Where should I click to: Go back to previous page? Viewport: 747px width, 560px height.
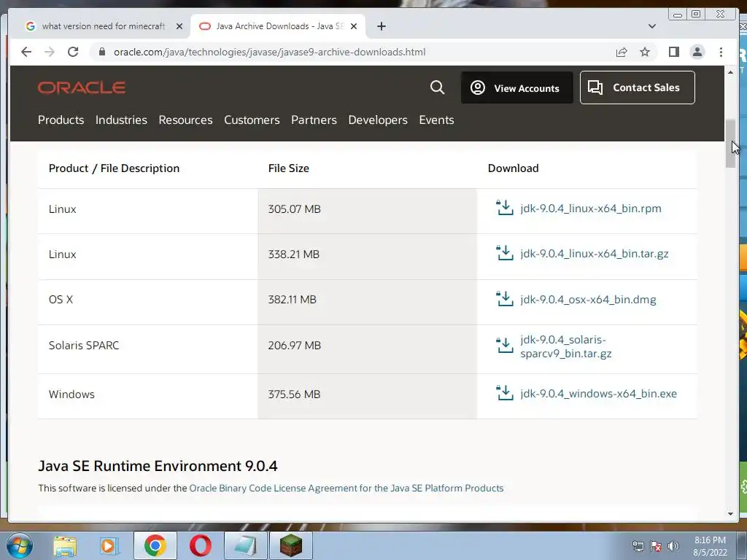pyautogui.click(x=26, y=52)
